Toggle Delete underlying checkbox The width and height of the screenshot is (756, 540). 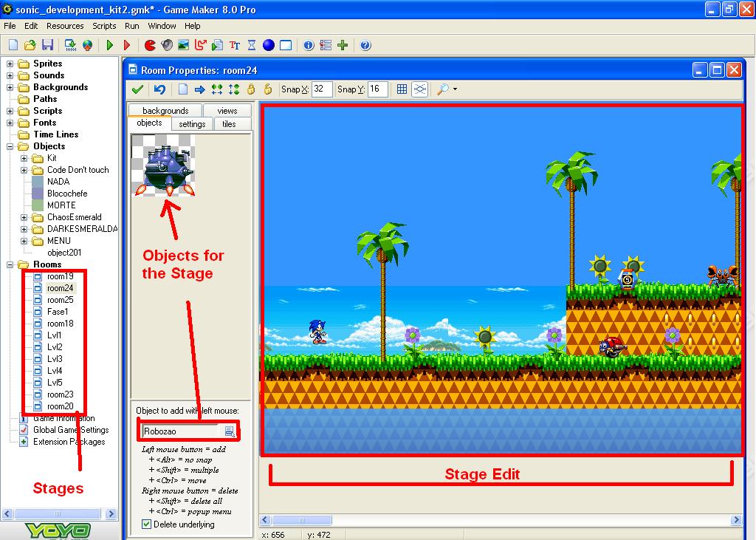(147, 524)
